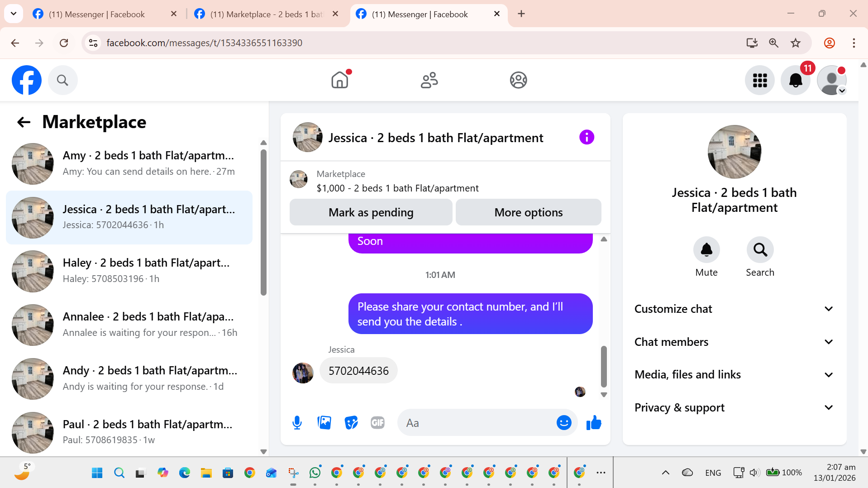Image resolution: width=868 pixels, height=488 pixels.
Task: Click the chat list scrollbar thumb
Action: (263, 222)
